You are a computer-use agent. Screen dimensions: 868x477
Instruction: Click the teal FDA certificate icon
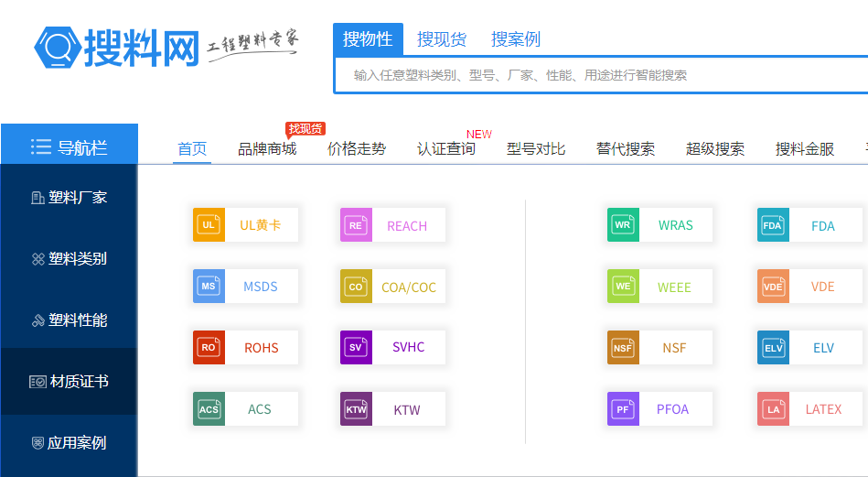tap(773, 225)
